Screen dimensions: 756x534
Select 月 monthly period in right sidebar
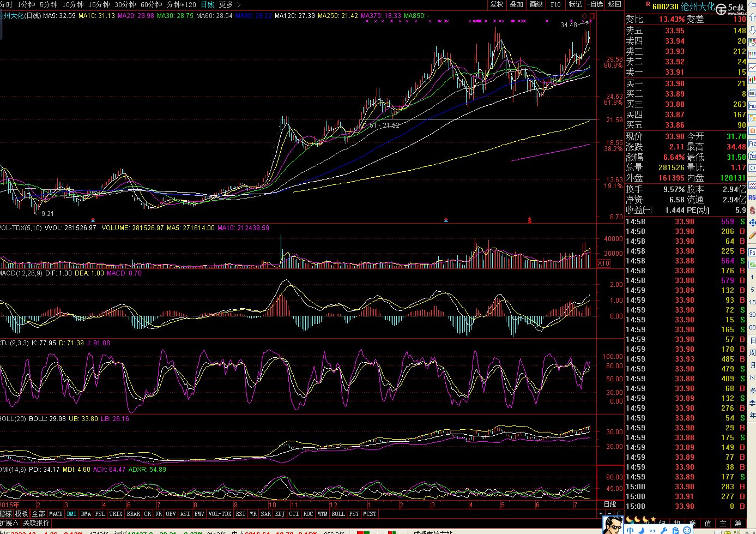coord(752,365)
